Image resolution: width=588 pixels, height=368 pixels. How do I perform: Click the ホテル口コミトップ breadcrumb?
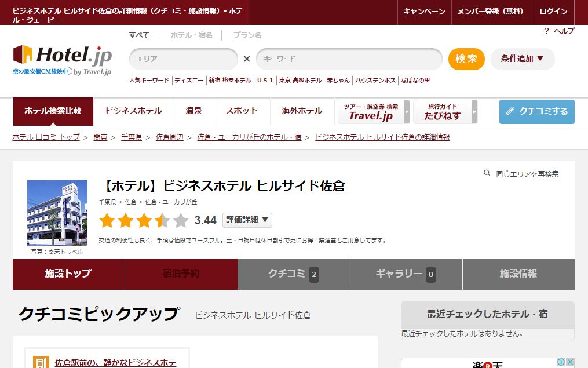(46, 137)
